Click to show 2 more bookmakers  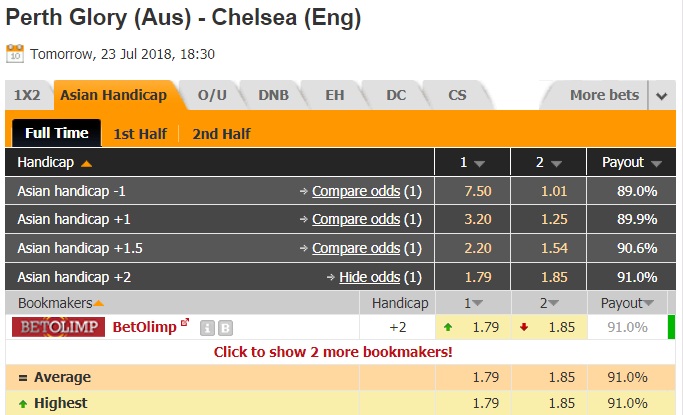[333, 352]
